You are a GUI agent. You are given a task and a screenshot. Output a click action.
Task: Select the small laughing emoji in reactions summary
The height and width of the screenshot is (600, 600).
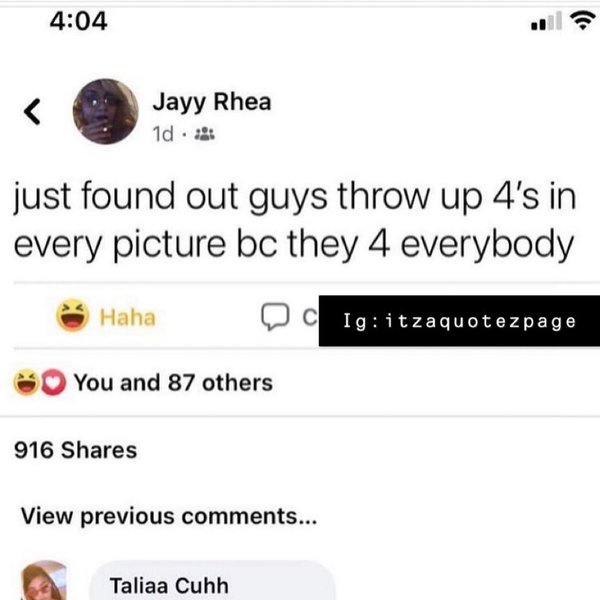pos(26,382)
